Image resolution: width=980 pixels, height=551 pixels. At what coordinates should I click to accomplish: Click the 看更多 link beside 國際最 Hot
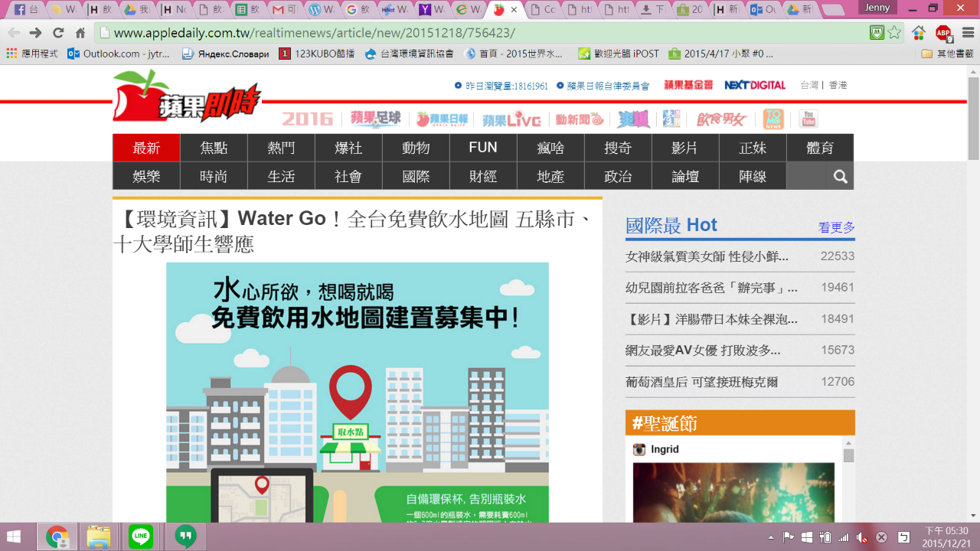pos(836,227)
